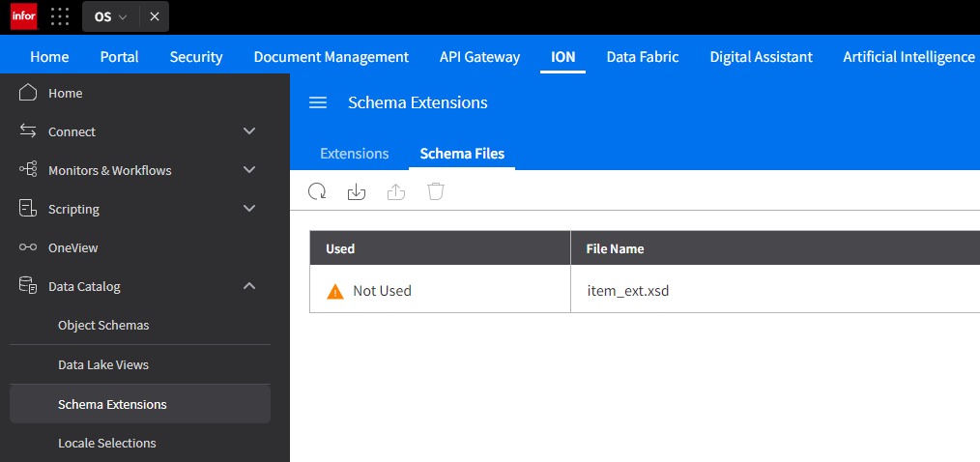The width and height of the screenshot is (980, 462).
Task: Expand Monitors & Workflows chevron
Action: click(249, 170)
